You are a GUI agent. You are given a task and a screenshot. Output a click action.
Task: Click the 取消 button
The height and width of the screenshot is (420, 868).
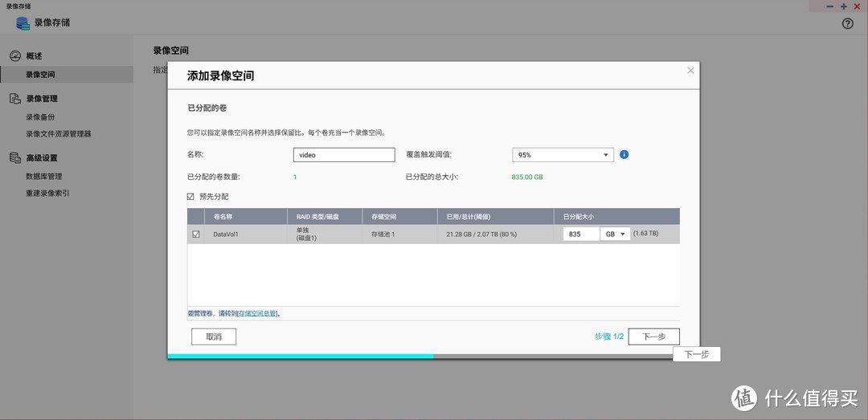tap(214, 336)
